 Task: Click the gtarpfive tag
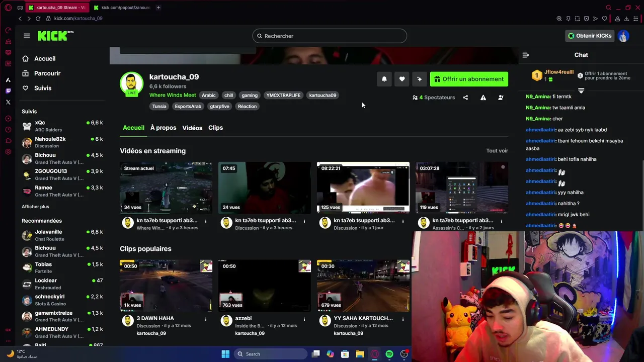coord(219,106)
